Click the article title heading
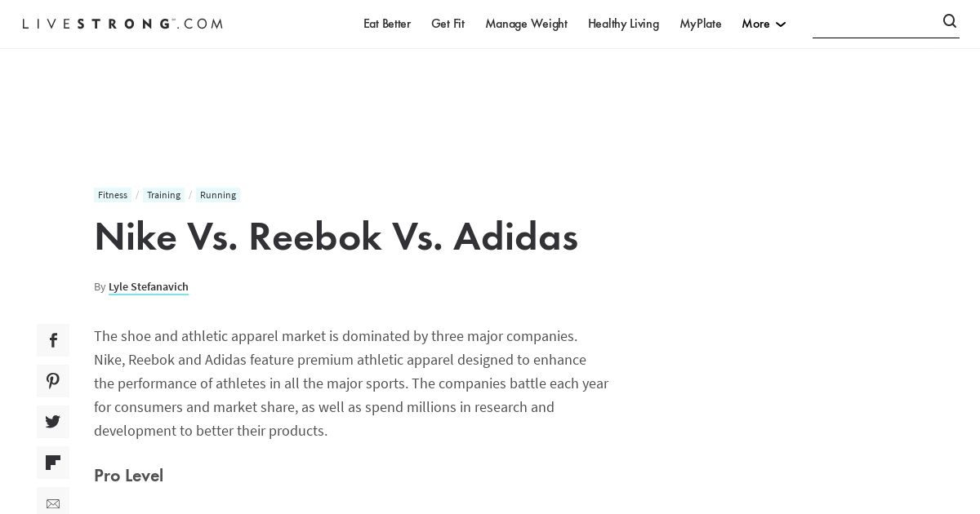 click(x=336, y=237)
